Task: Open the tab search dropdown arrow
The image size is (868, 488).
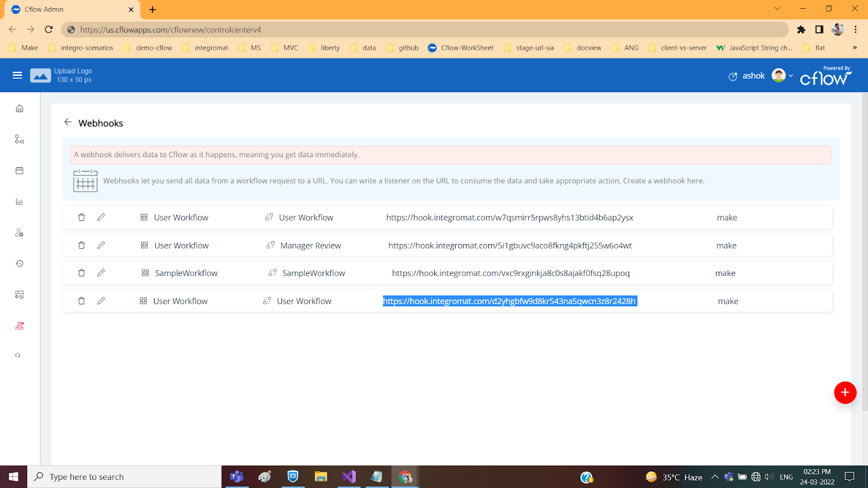Action: point(777,9)
